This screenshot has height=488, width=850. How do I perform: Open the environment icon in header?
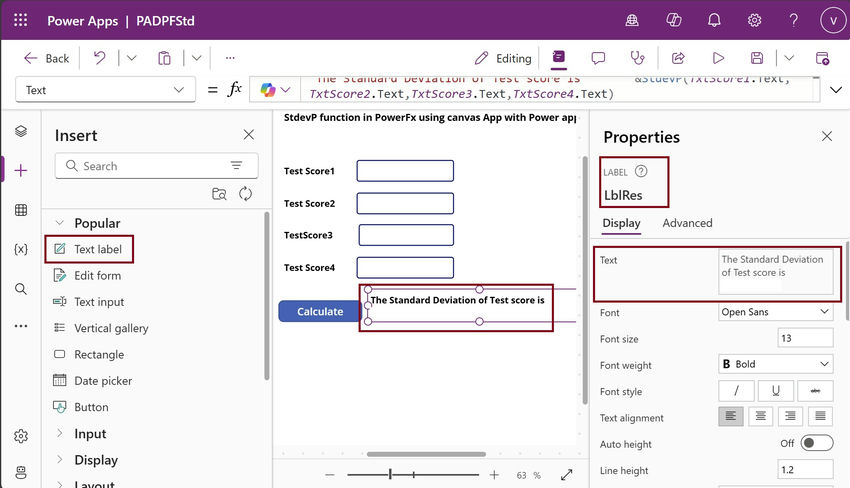tap(632, 21)
